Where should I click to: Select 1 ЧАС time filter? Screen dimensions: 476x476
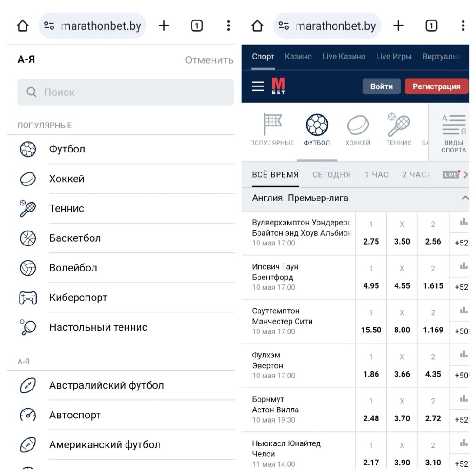point(377,175)
